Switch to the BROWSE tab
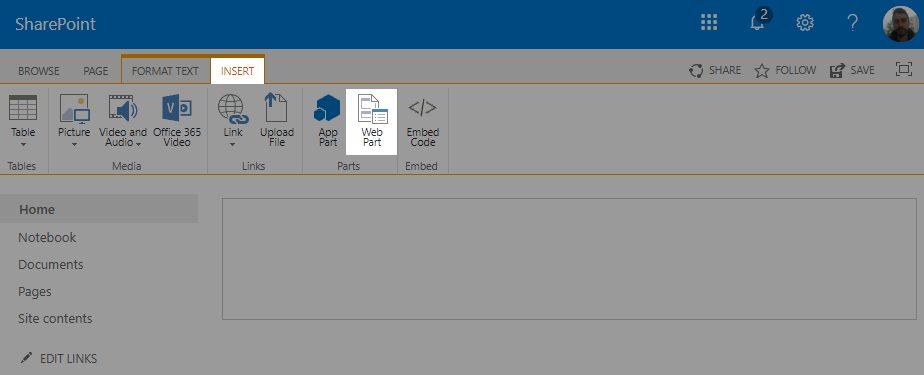 39,71
